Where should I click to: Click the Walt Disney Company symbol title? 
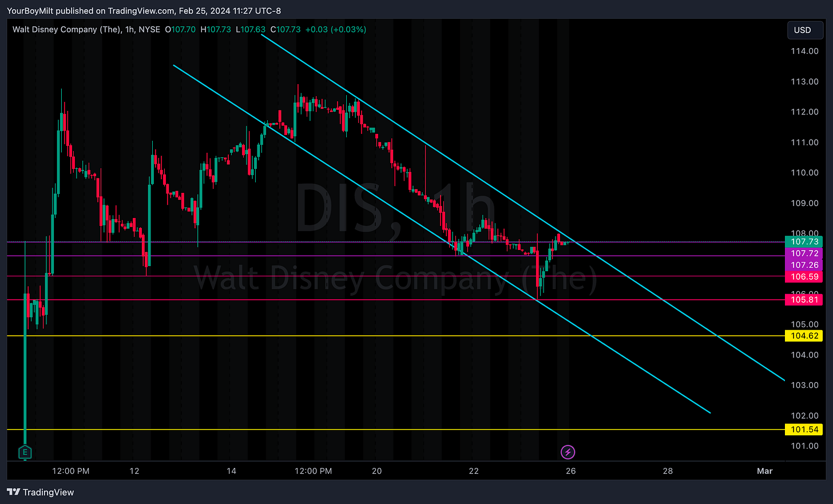[67, 29]
